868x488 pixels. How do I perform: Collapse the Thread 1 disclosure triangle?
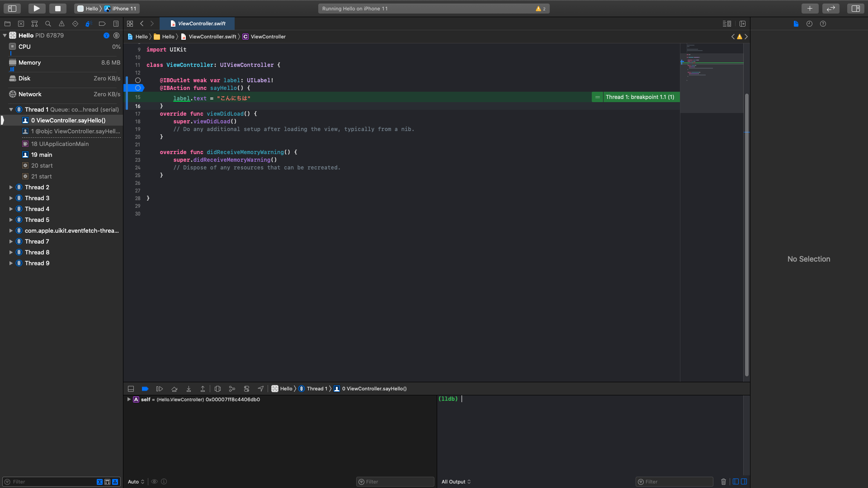click(11, 109)
